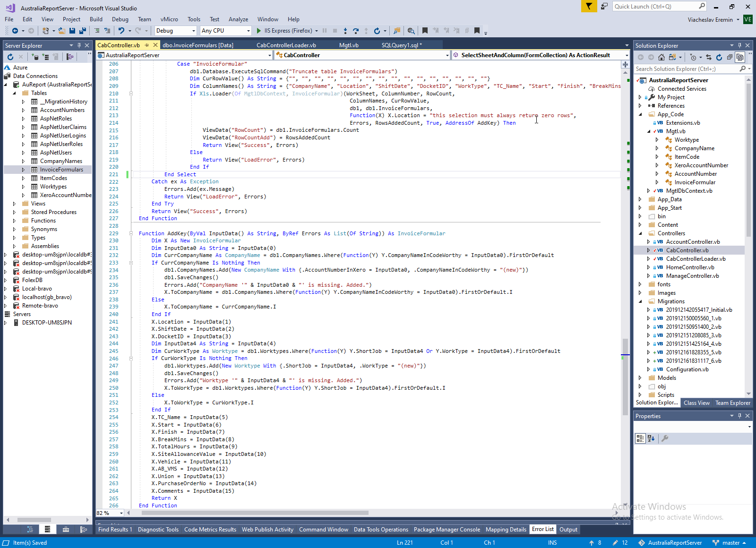Open the Team Explorer tab
756x548 pixels.
coord(732,403)
